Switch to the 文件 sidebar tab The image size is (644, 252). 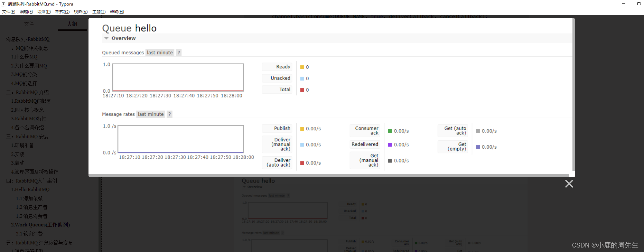(29, 24)
